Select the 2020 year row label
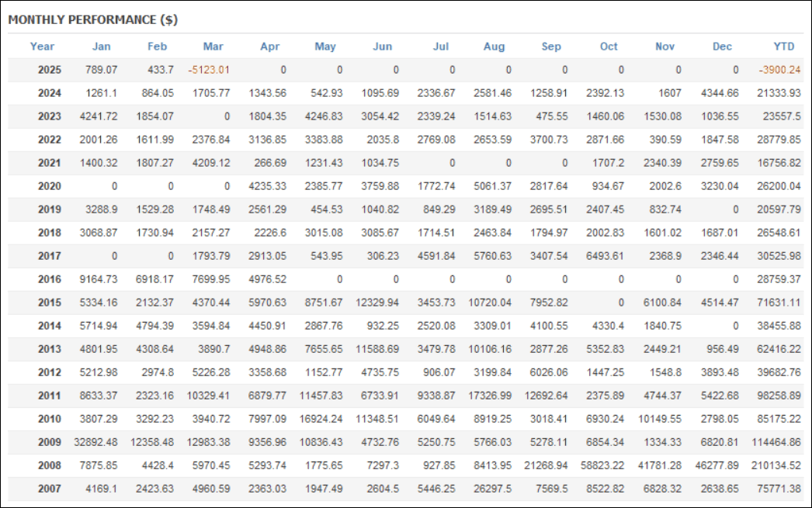The height and width of the screenshot is (508, 812). pyautogui.click(x=49, y=186)
